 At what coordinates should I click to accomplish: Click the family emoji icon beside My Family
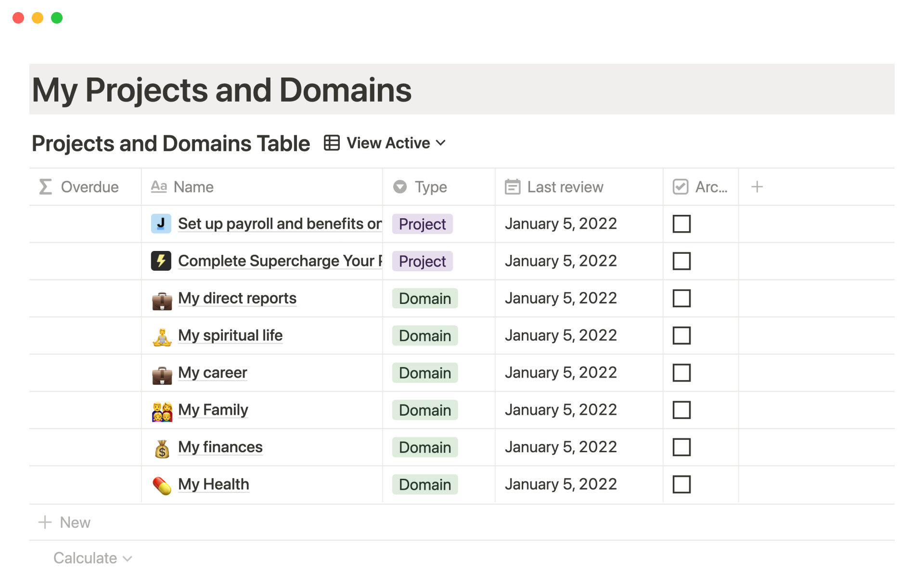(162, 411)
